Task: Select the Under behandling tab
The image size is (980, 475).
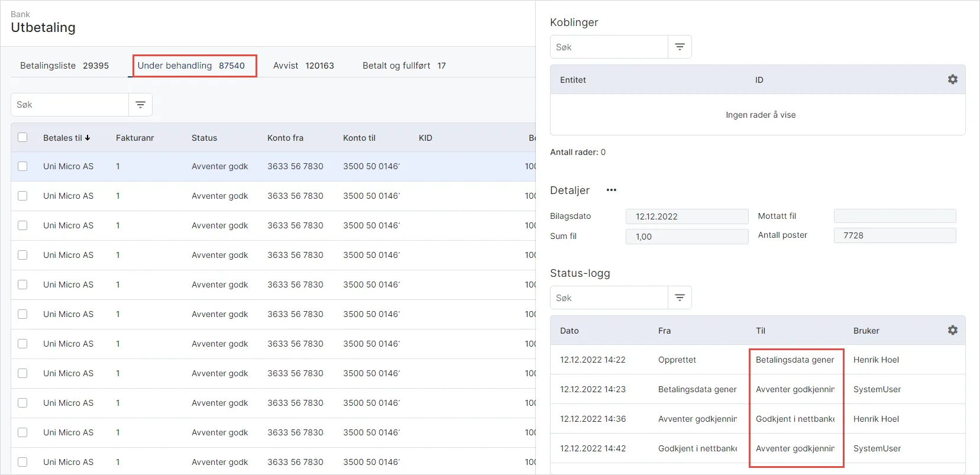Action: point(191,66)
